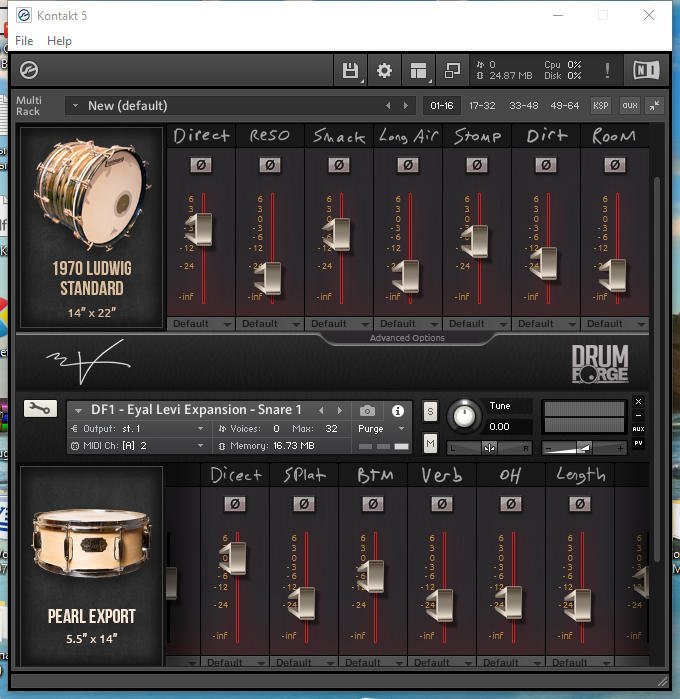Click the snapshot camera icon

pyautogui.click(x=367, y=410)
